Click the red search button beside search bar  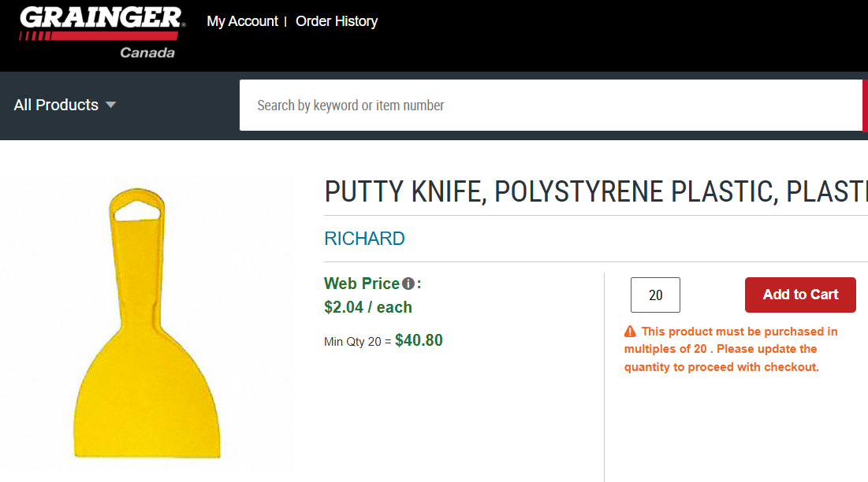click(x=866, y=105)
